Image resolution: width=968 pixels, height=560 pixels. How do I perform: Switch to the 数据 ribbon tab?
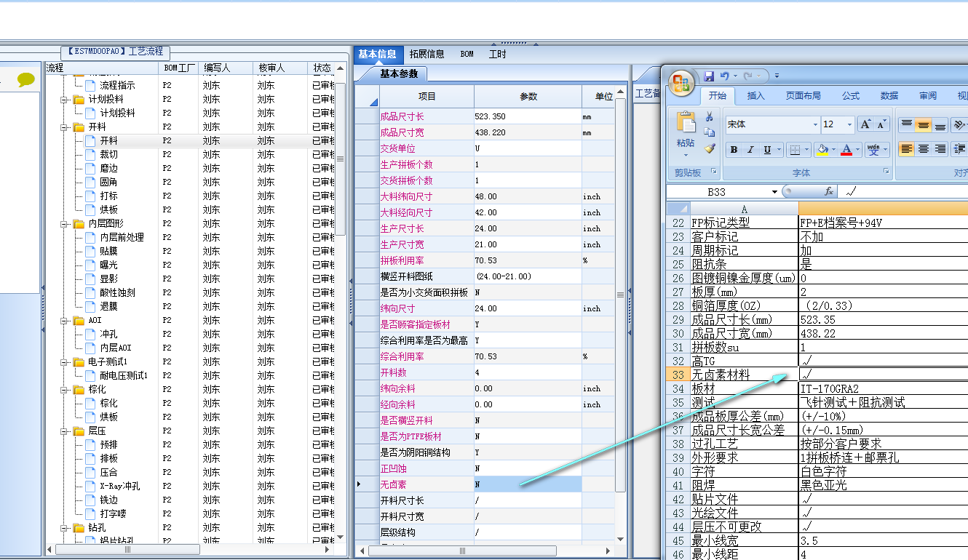point(889,95)
